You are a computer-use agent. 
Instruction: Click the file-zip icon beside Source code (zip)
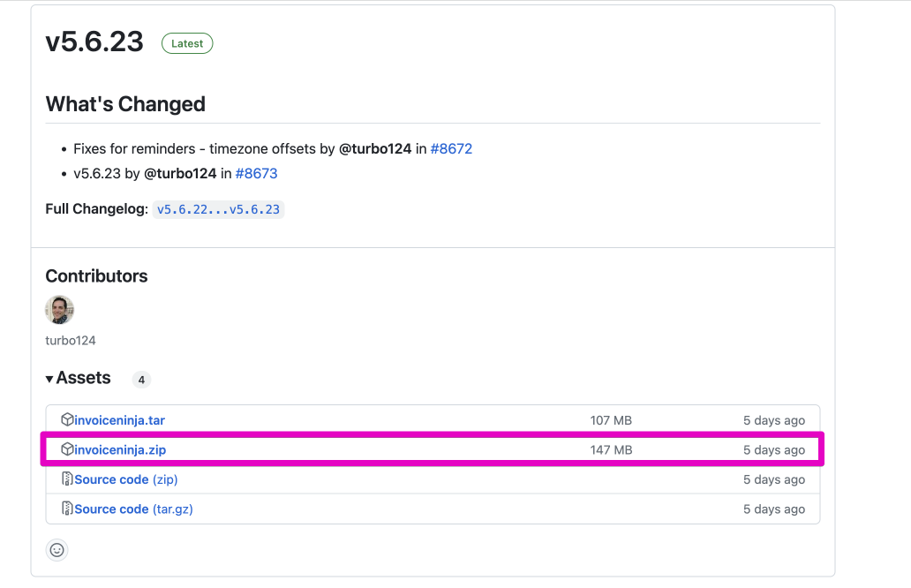pos(67,479)
